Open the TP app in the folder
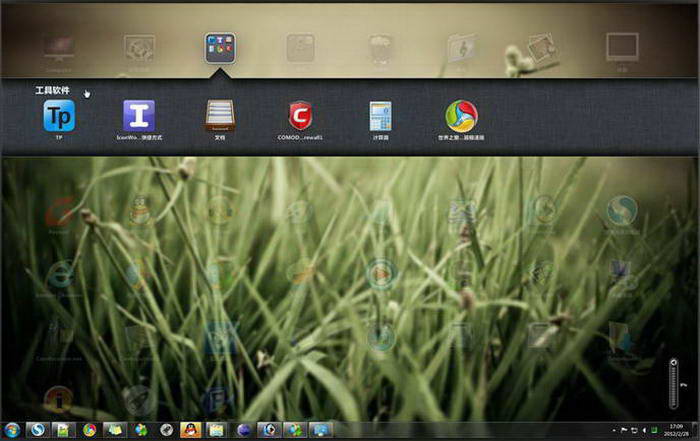 pyautogui.click(x=59, y=116)
